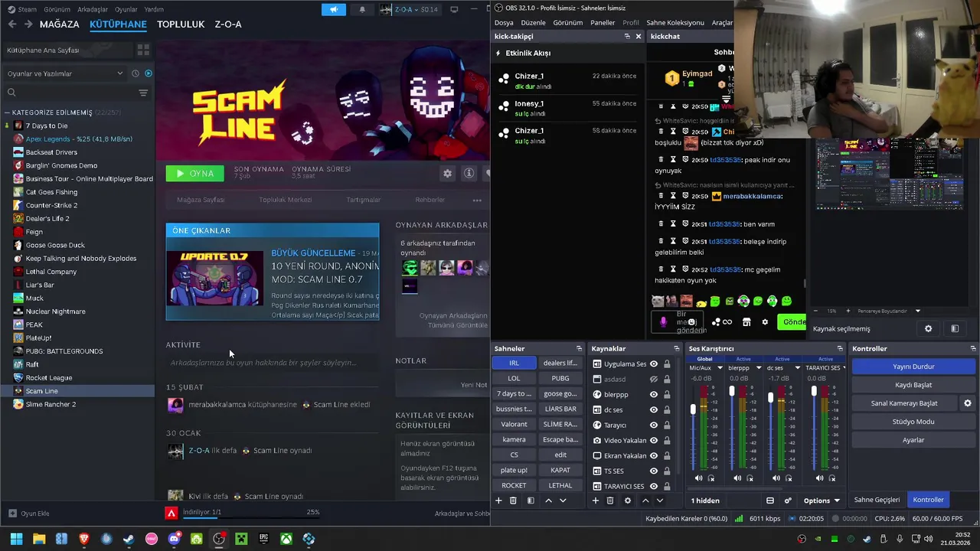Remove selected scene with trash icon
The width and height of the screenshot is (980, 551).
(x=514, y=500)
